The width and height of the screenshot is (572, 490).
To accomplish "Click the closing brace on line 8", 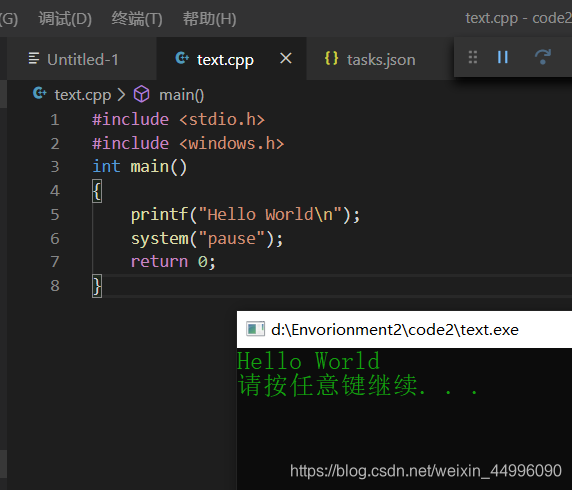I will click(x=97, y=286).
